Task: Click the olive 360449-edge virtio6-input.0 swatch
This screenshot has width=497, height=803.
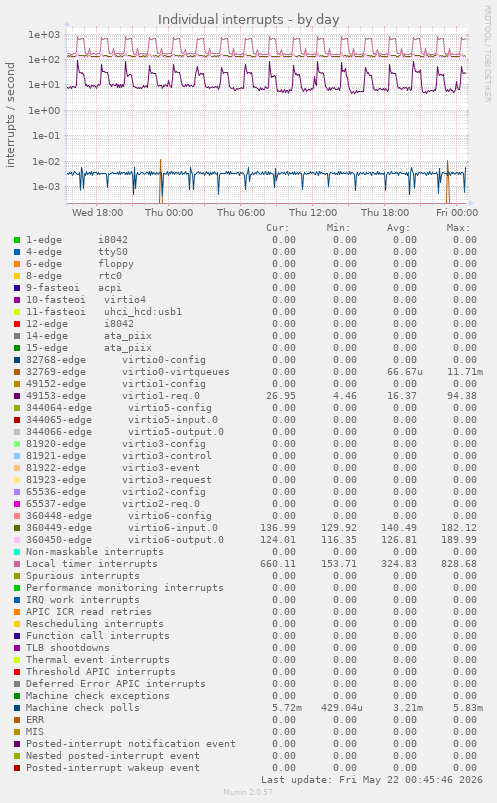Action: tap(17, 528)
